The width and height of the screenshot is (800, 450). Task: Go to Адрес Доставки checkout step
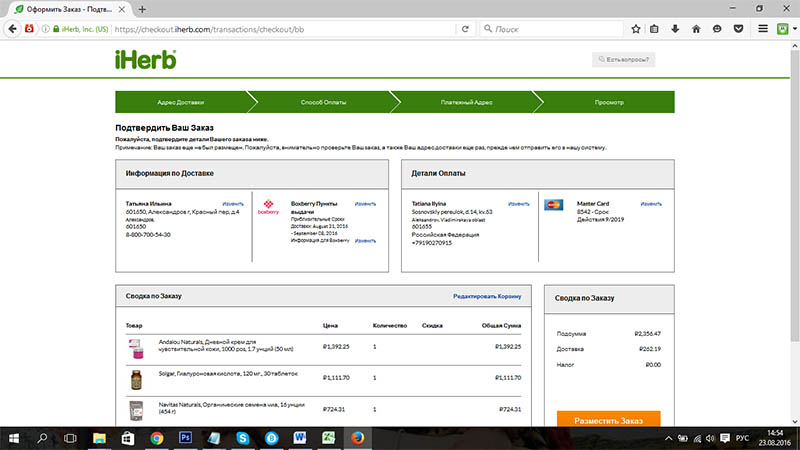tap(181, 102)
